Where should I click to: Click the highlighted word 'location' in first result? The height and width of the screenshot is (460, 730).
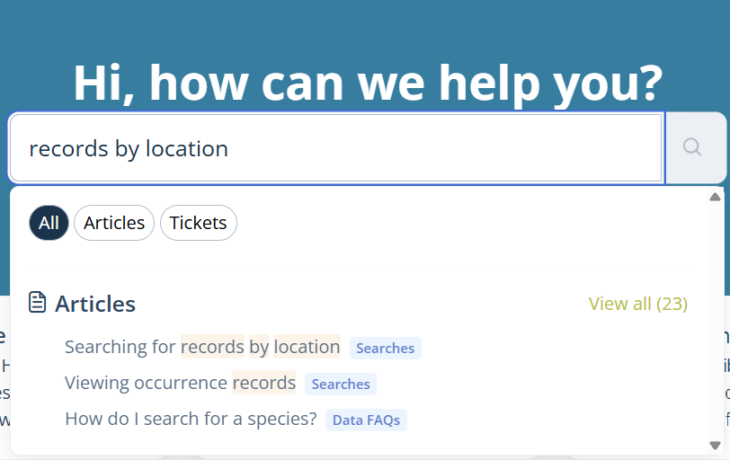307,347
